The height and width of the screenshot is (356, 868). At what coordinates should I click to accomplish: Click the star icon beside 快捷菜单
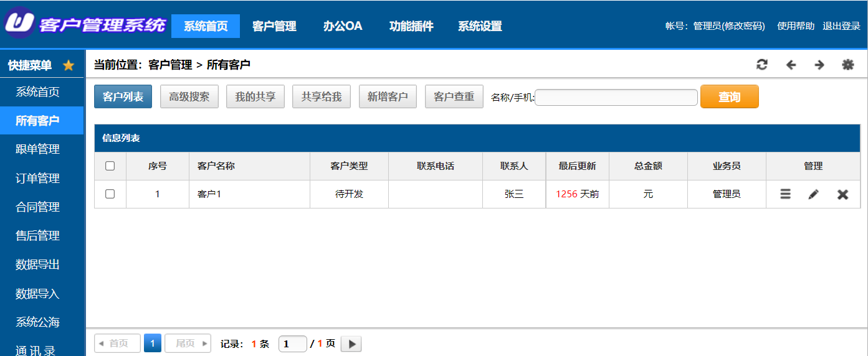point(69,65)
